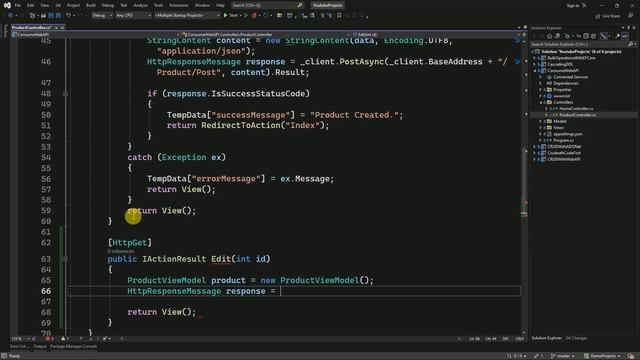This screenshot has height=360, width=640.
Task: Open the Edit(int id) member navigation dropdown
Action: 436,35
